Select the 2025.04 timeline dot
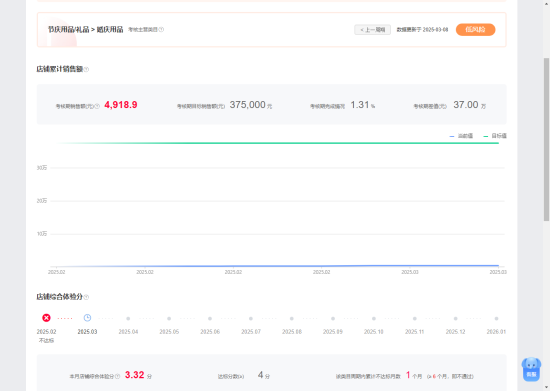The height and width of the screenshot is (391, 550). click(x=128, y=318)
